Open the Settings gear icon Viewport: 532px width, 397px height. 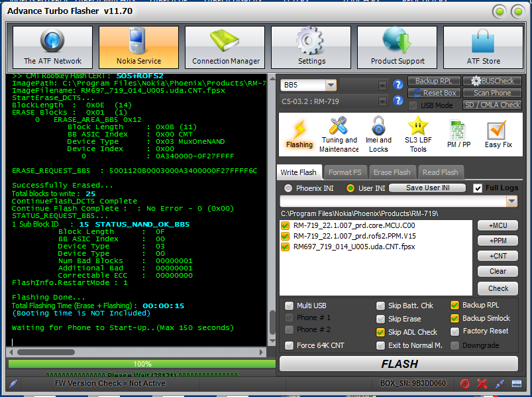point(309,40)
